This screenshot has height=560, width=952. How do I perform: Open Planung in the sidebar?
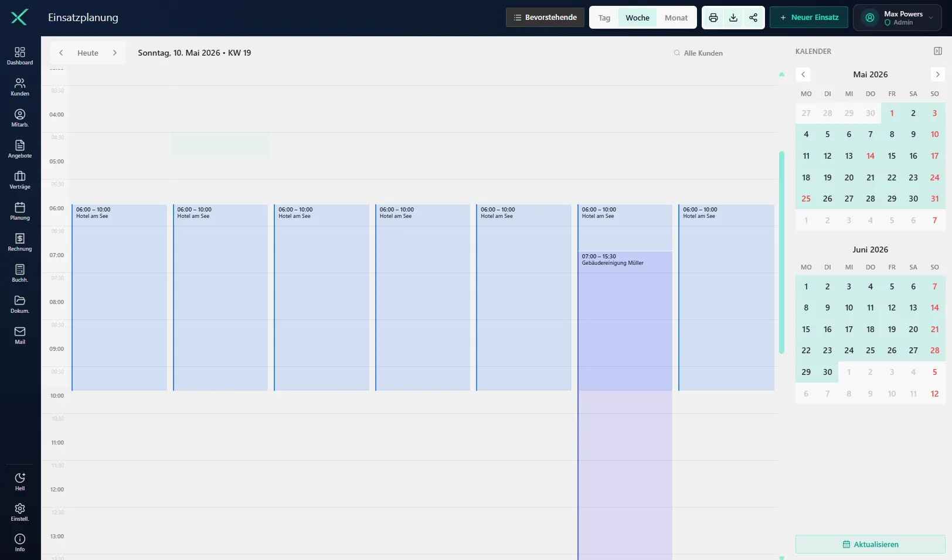[20, 211]
